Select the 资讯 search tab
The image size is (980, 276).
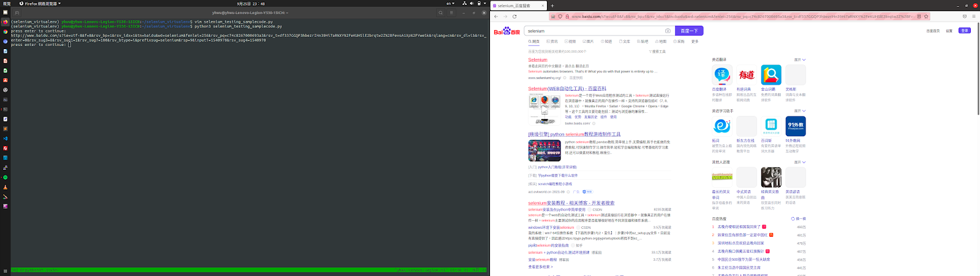552,42
